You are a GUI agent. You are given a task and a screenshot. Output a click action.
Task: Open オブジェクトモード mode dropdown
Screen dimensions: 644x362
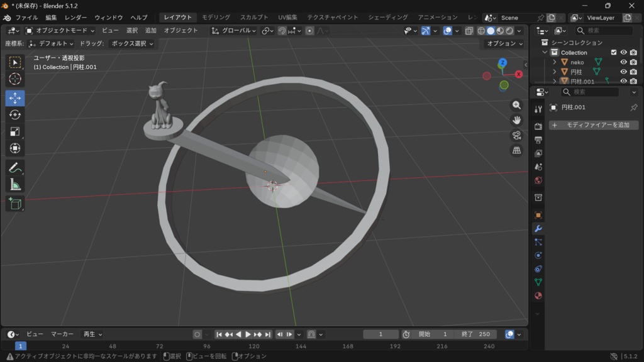point(60,31)
